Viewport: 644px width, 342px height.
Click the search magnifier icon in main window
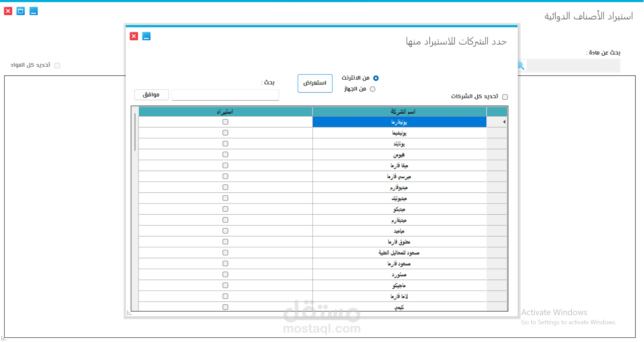point(521,65)
